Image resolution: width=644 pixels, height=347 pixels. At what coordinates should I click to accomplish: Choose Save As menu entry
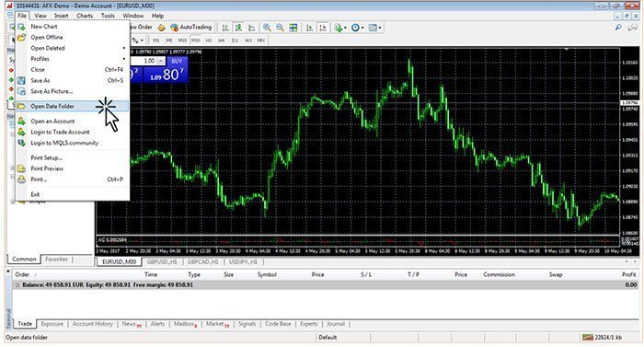pos(73,81)
